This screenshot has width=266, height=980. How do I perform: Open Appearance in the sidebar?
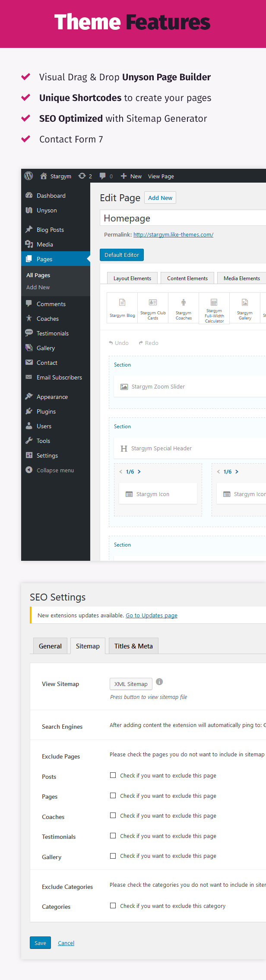(x=56, y=397)
